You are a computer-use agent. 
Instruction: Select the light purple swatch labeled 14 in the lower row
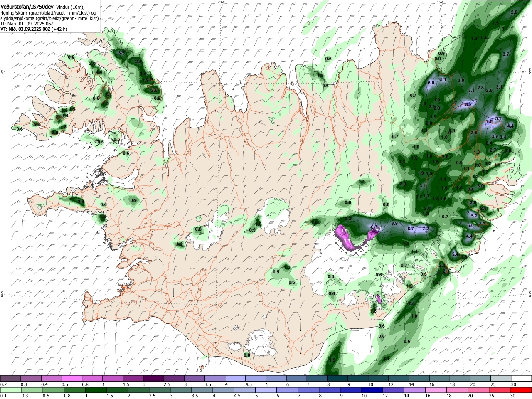(414, 390)
